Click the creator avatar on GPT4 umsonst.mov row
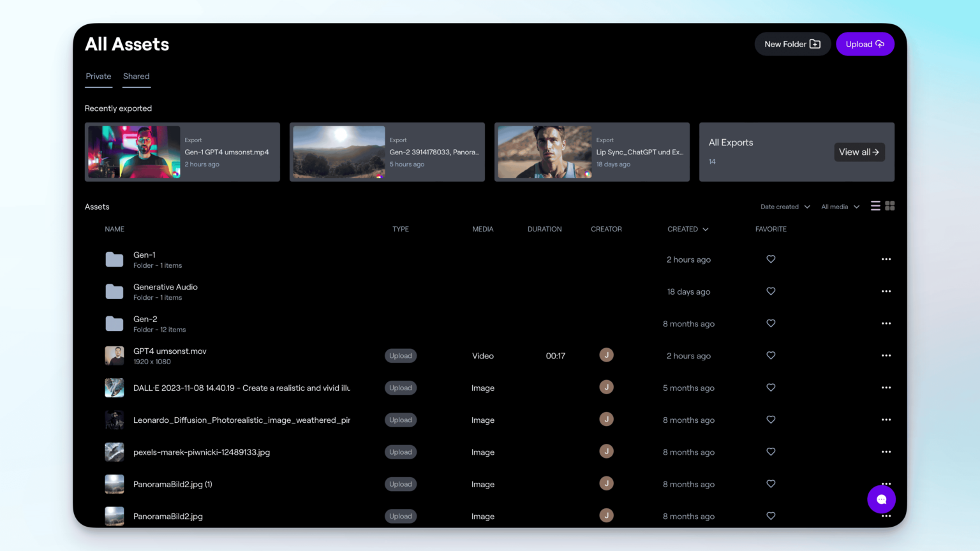The width and height of the screenshot is (980, 551). tap(606, 355)
